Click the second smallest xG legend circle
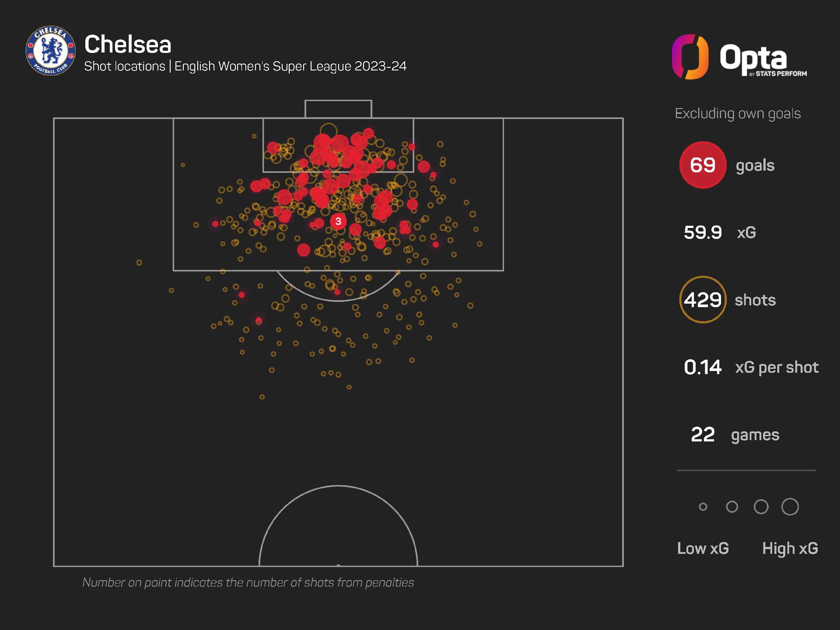 pyautogui.click(x=732, y=507)
